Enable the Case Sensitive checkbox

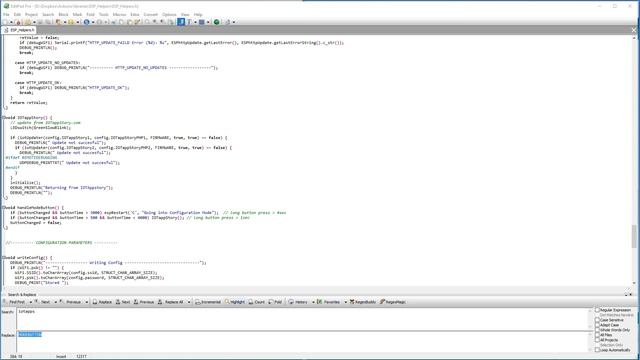[x=598, y=320]
